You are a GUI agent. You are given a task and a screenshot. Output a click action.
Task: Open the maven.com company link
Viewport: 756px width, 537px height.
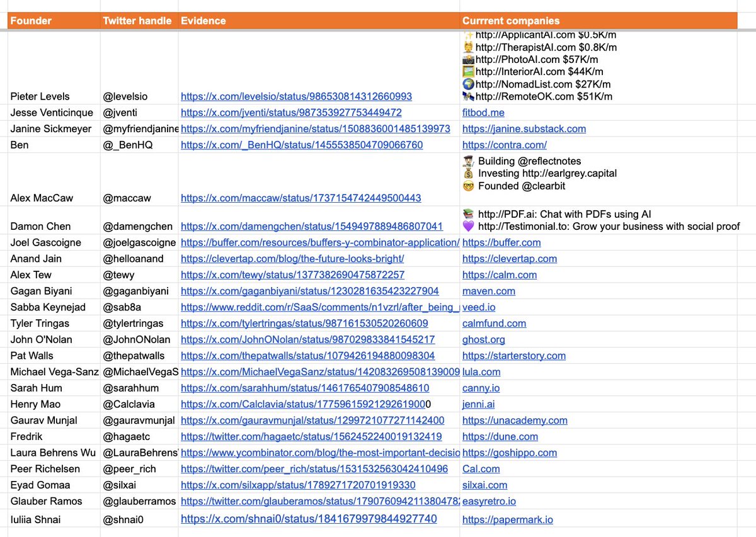point(489,291)
